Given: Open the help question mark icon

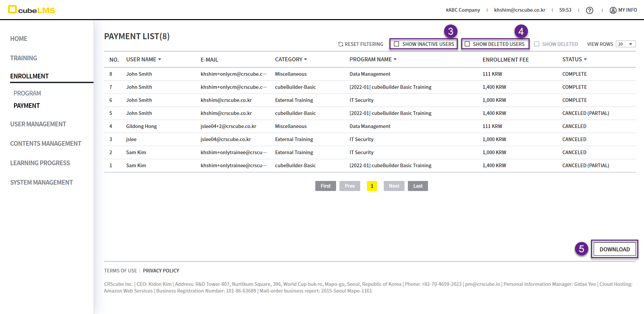Looking at the screenshot, I should [589, 10].
